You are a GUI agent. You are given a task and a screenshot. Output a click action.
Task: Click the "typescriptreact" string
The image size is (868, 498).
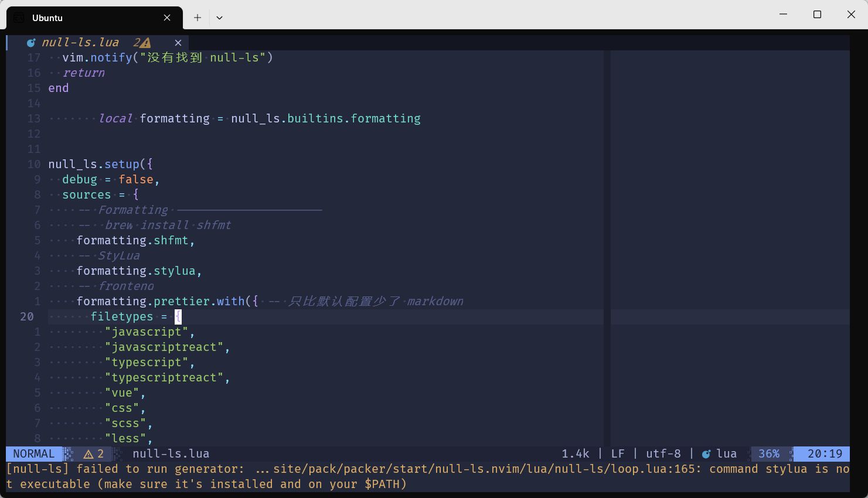[164, 377]
